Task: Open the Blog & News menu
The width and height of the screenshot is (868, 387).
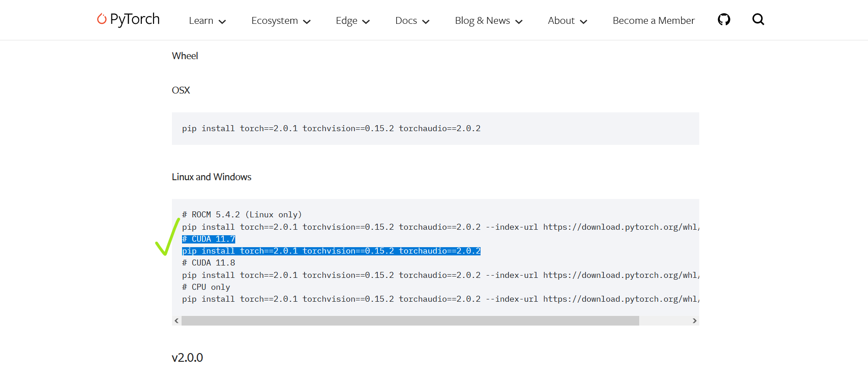Action: [x=488, y=21]
